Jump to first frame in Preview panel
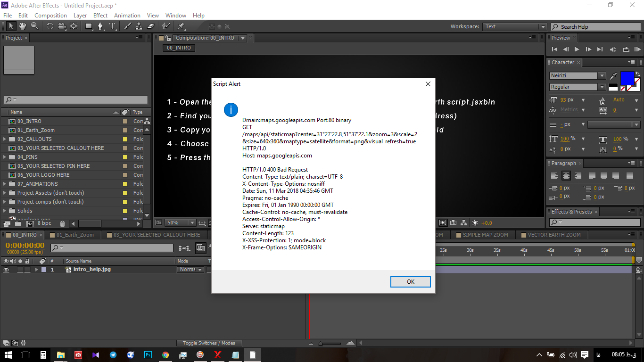The height and width of the screenshot is (362, 644). [x=554, y=49]
